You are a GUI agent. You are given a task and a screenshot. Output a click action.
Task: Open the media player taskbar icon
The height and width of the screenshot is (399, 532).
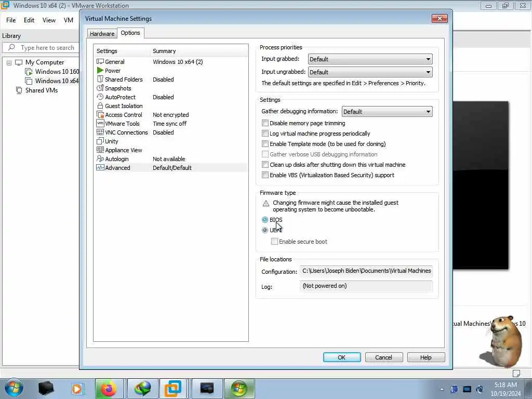click(77, 389)
